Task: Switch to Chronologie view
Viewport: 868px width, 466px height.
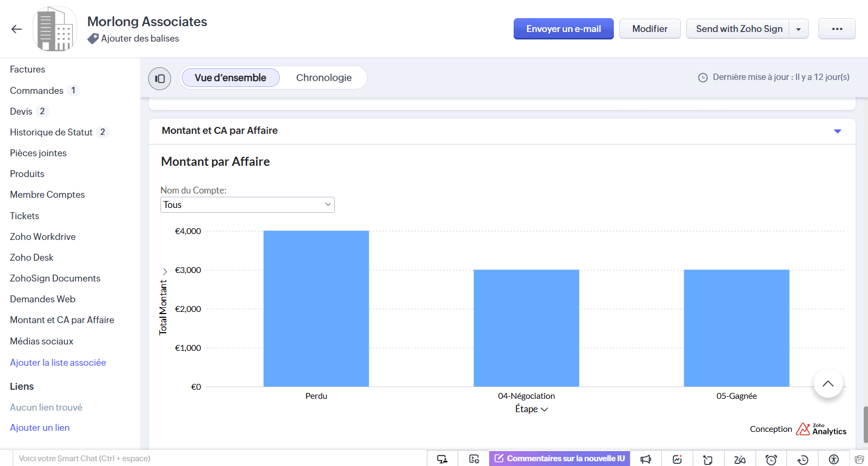Action: [x=323, y=78]
